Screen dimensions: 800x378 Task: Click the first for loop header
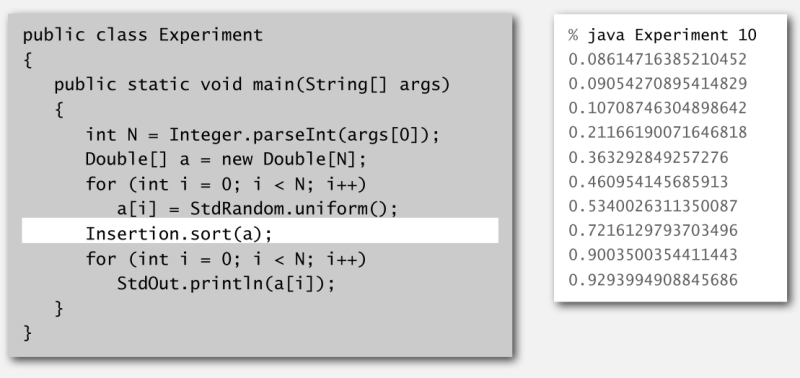[226, 184]
